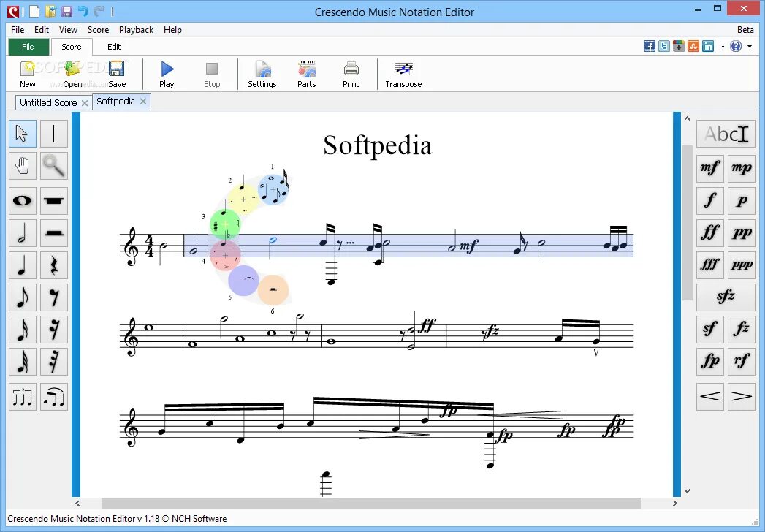Insert pianissimo (pp) dynamic
The width and height of the screenshot is (765, 532).
point(742,233)
